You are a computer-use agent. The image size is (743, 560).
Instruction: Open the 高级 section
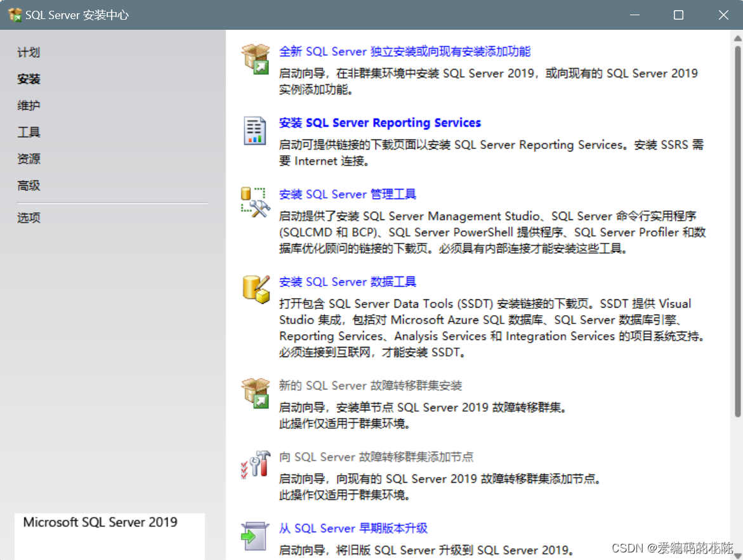click(x=29, y=186)
